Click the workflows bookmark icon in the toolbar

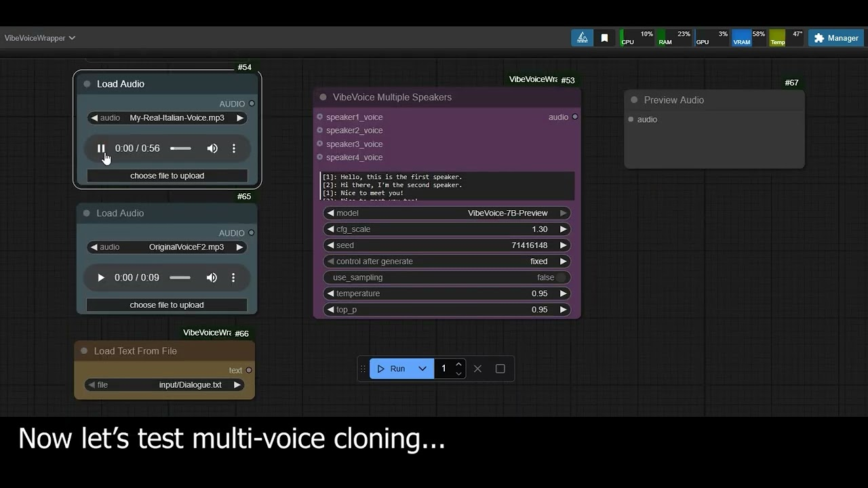point(605,38)
